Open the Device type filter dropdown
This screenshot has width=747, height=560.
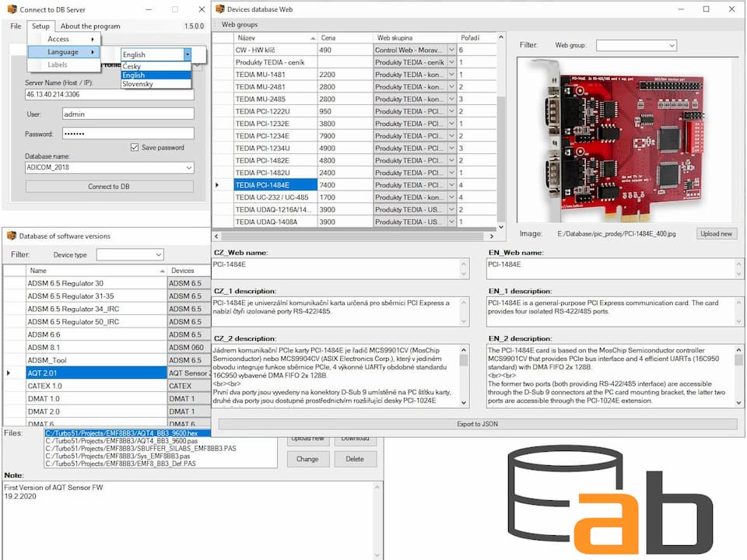click(159, 255)
